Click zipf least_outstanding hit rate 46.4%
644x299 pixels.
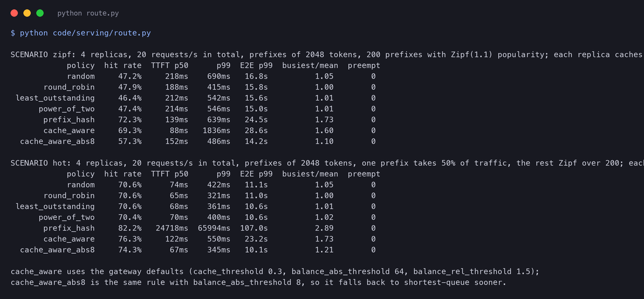(130, 98)
